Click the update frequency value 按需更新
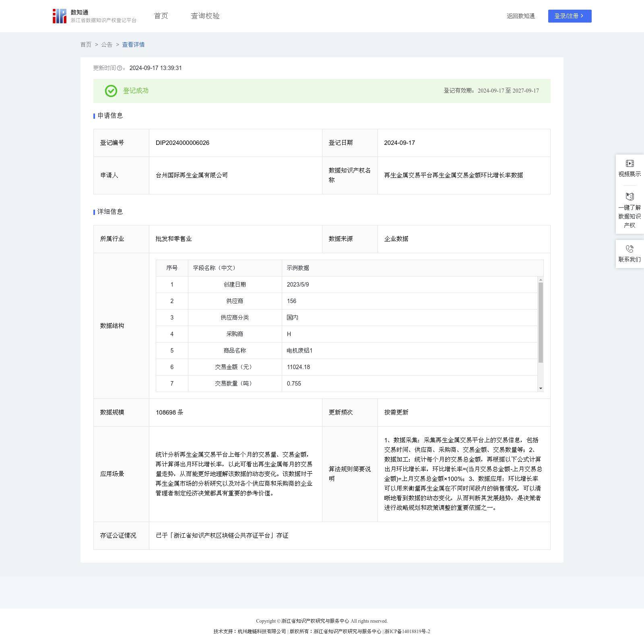The height and width of the screenshot is (644, 644). (396, 412)
